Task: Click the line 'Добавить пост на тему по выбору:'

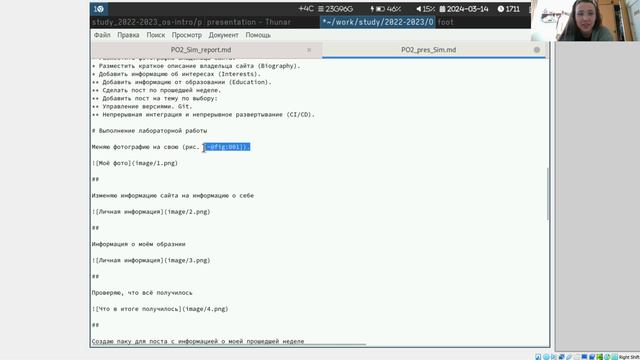Action: coord(155,98)
